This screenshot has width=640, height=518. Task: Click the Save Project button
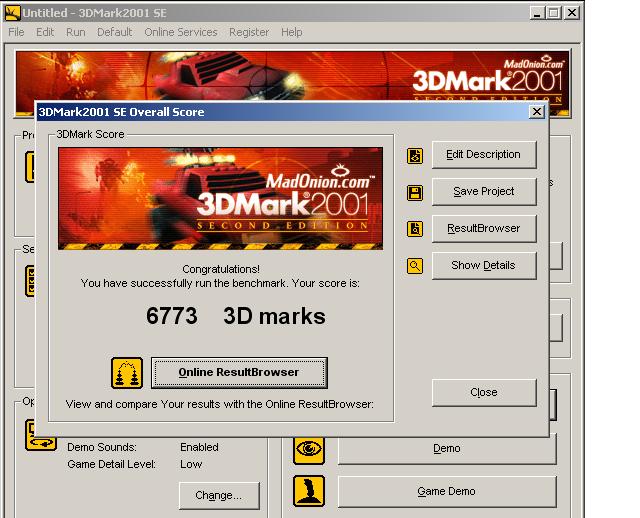(x=484, y=191)
